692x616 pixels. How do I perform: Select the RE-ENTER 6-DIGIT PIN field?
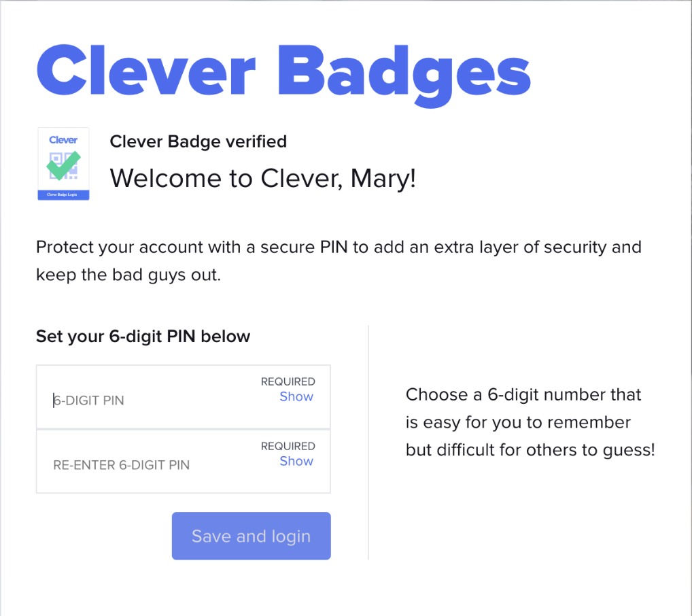(136, 465)
